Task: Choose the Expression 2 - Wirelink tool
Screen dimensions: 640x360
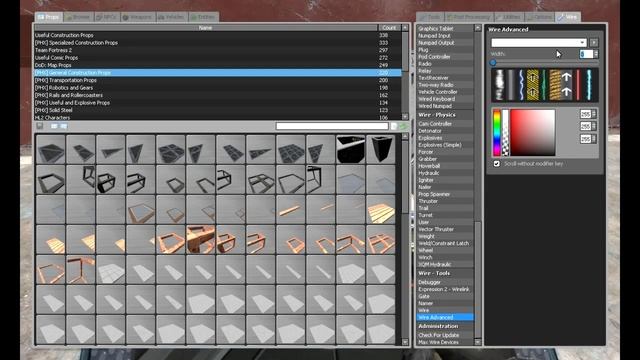Action: (x=445, y=289)
